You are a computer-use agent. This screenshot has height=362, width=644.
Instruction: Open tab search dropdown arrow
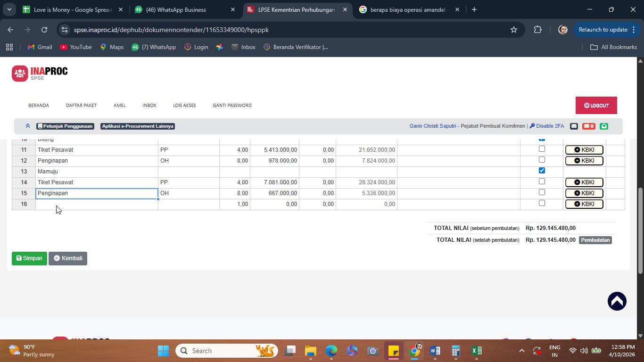9,9
